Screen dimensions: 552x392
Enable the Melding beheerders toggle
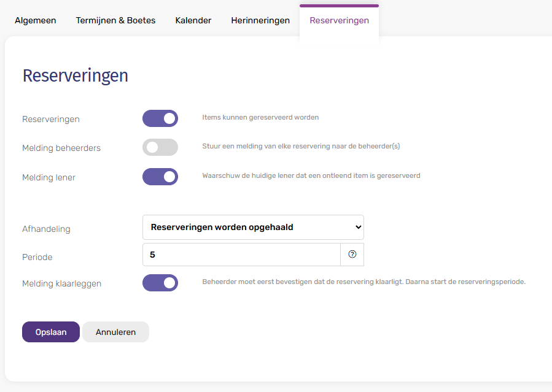[x=160, y=147]
